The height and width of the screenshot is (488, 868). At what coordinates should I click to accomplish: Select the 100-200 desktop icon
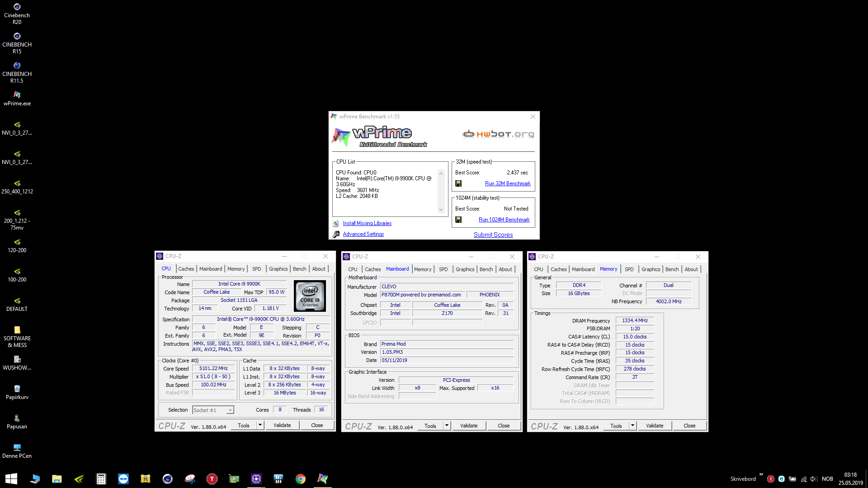(x=17, y=275)
